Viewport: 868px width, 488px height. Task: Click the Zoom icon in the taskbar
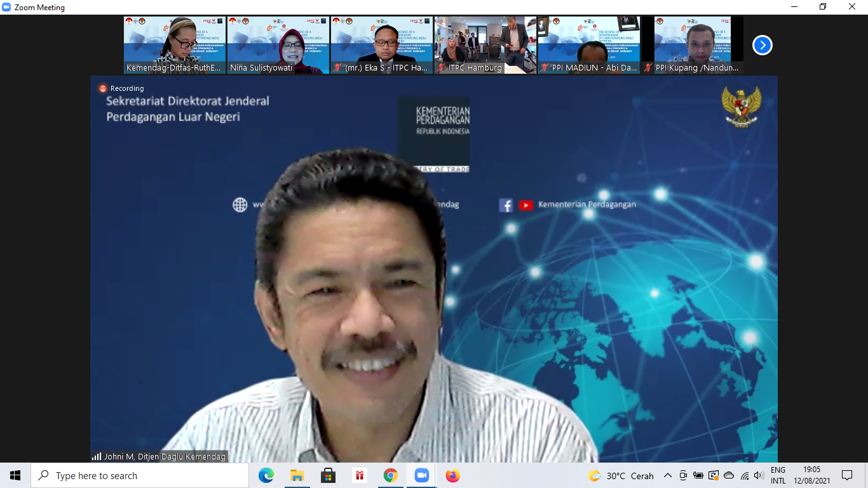coord(421,475)
